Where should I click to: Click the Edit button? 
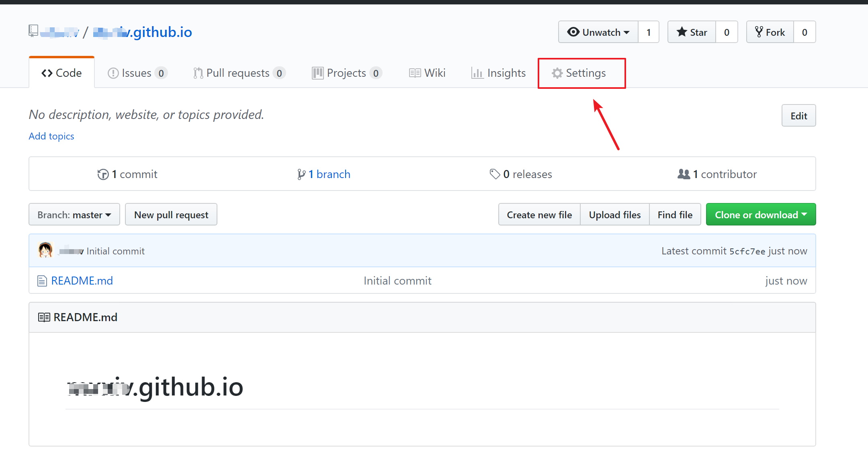pyautogui.click(x=798, y=115)
